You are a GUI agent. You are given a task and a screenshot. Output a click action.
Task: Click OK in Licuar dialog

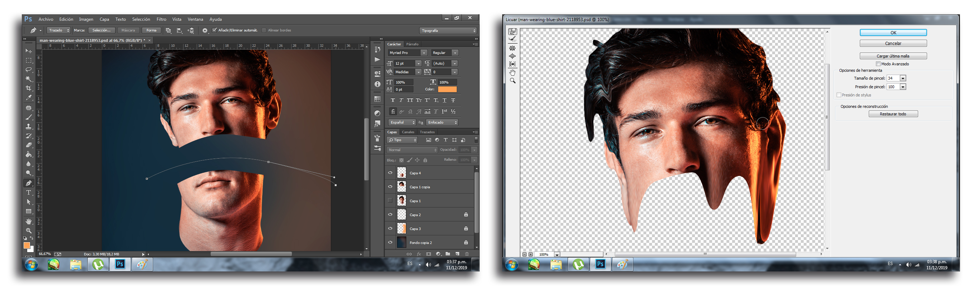click(x=893, y=33)
